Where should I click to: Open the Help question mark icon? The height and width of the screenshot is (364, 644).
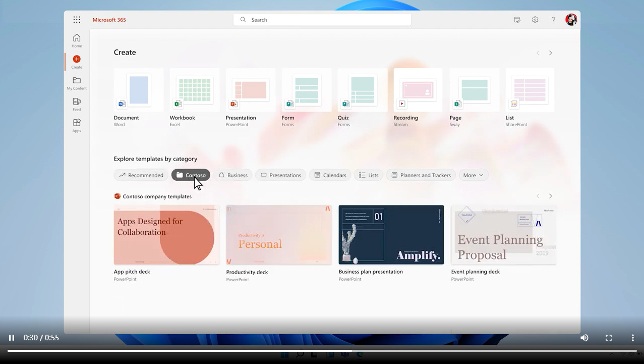tap(553, 20)
